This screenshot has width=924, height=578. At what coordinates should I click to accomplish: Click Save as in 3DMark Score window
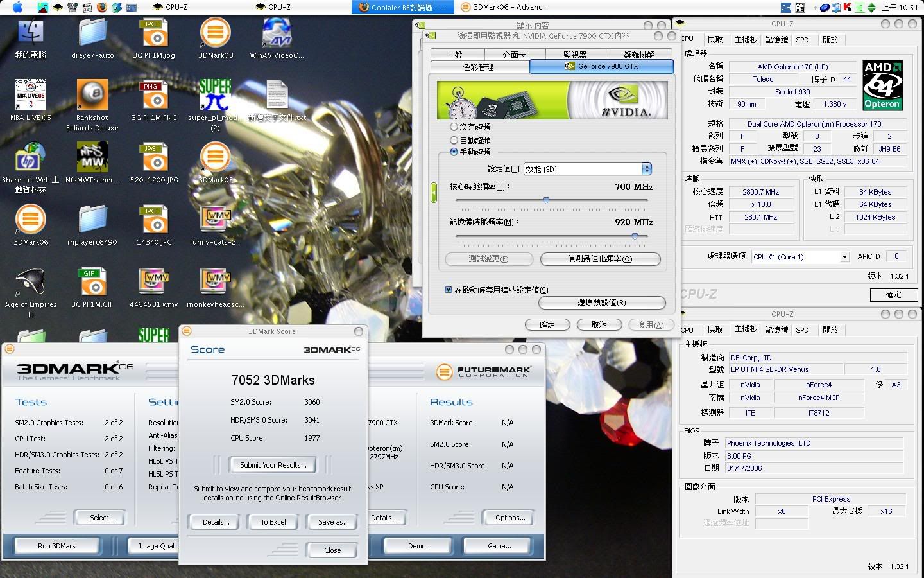[333, 522]
